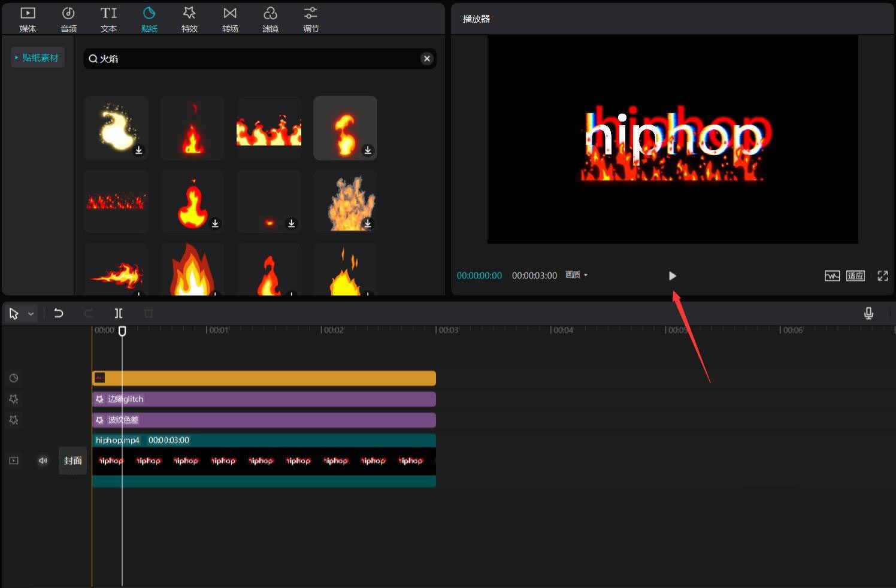Open the 特效 (Effects) panel
896x588 pixels.
189,18
